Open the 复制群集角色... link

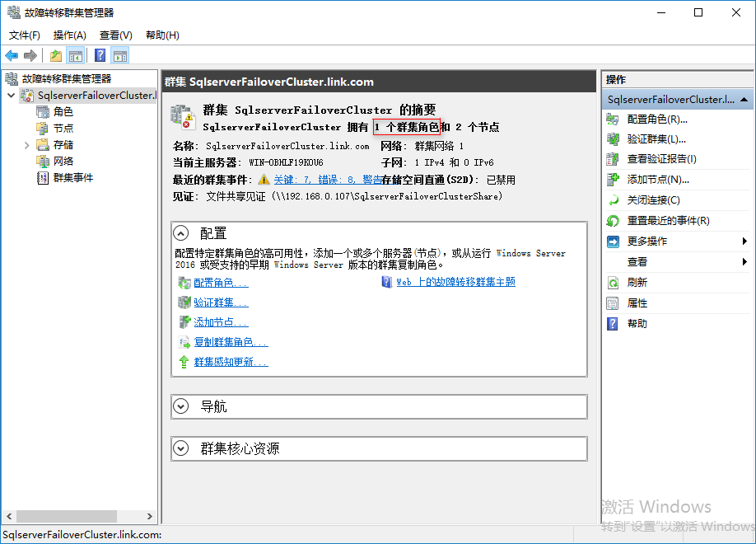pos(231,342)
